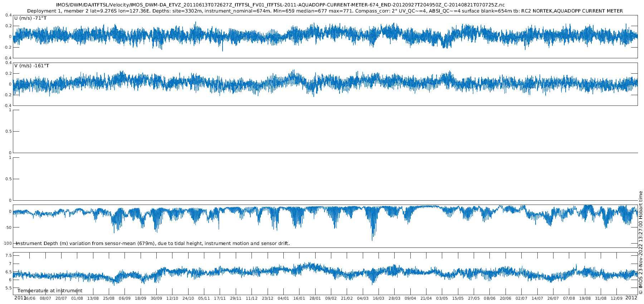
Task: Select the 28/01 date tick label
Action: (x=315, y=299)
